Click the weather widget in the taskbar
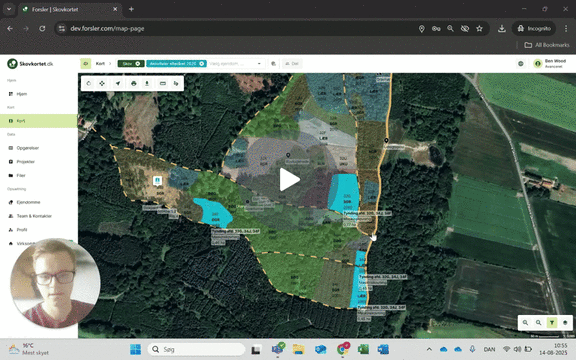576x360 pixels. coord(29,349)
